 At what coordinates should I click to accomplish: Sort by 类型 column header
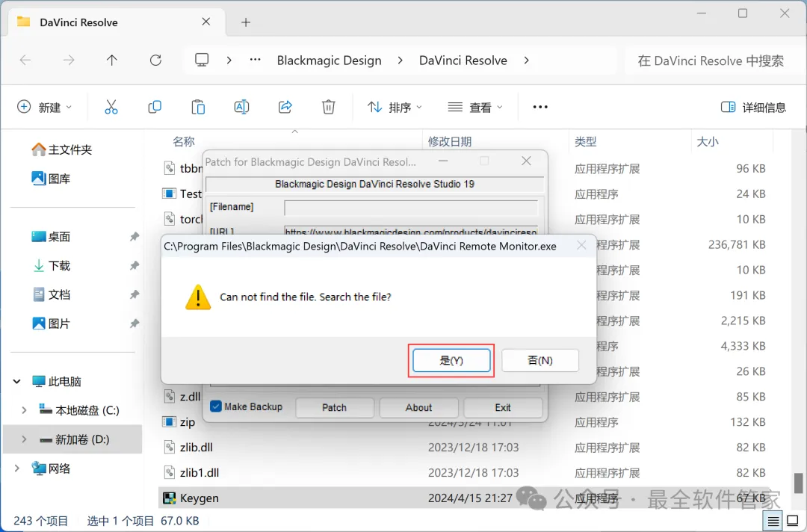[586, 141]
